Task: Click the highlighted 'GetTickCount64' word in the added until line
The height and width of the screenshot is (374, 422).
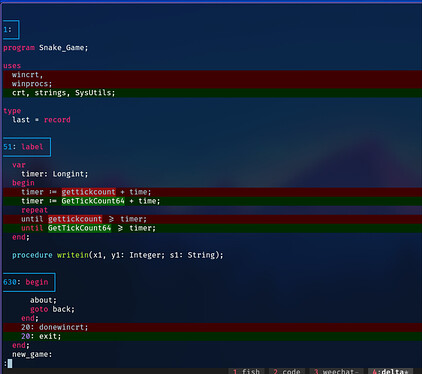Action: click(79, 228)
